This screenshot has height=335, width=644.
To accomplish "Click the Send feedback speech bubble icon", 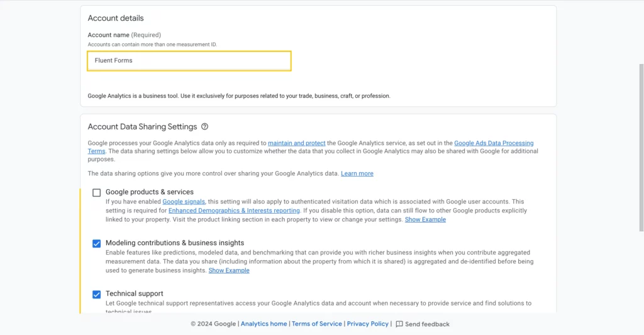I will 399,324.
